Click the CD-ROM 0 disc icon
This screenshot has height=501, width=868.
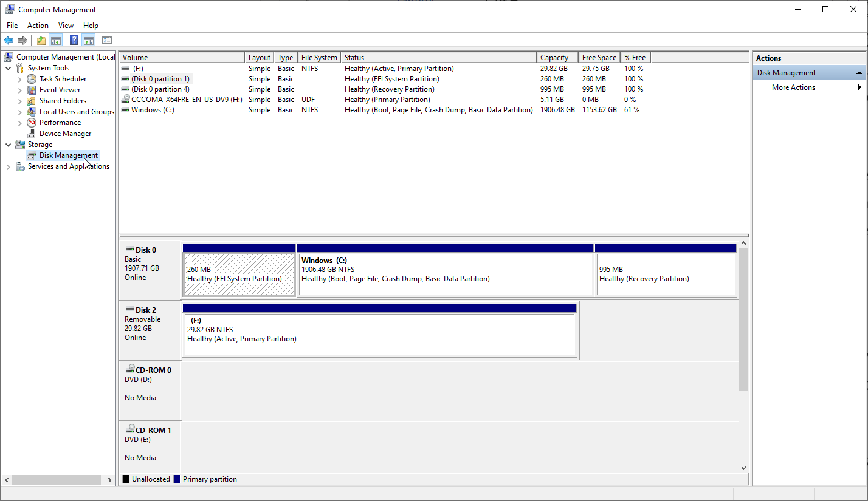130,369
